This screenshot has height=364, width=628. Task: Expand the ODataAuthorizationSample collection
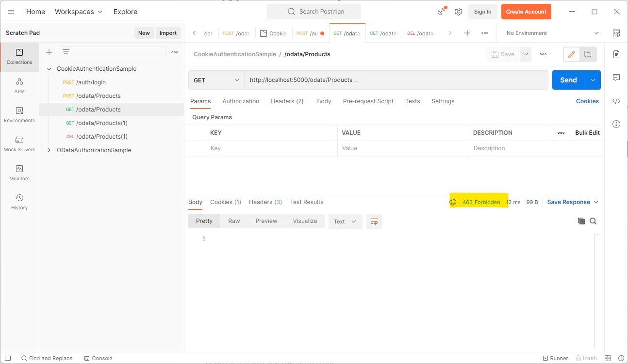(x=49, y=150)
